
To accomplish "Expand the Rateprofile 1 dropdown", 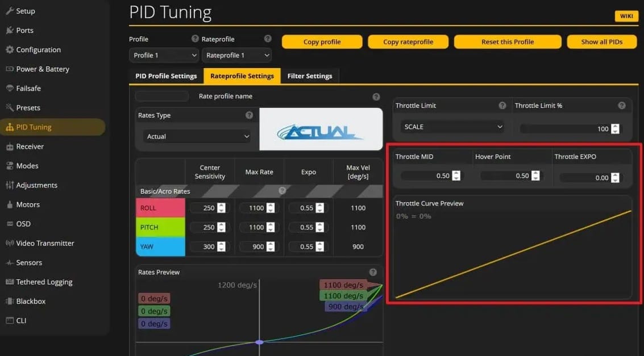I will (x=236, y=55).
